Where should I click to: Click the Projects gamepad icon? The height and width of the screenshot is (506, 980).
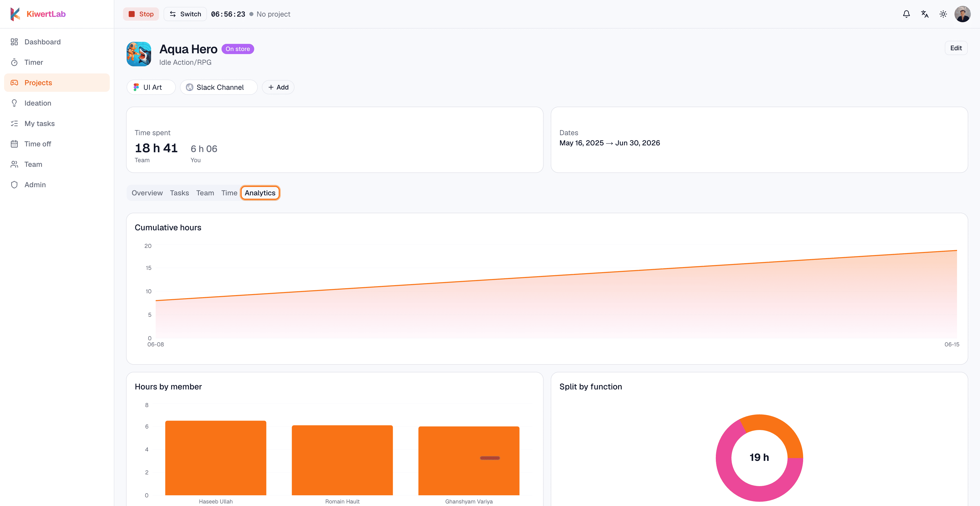pos(14,82)
